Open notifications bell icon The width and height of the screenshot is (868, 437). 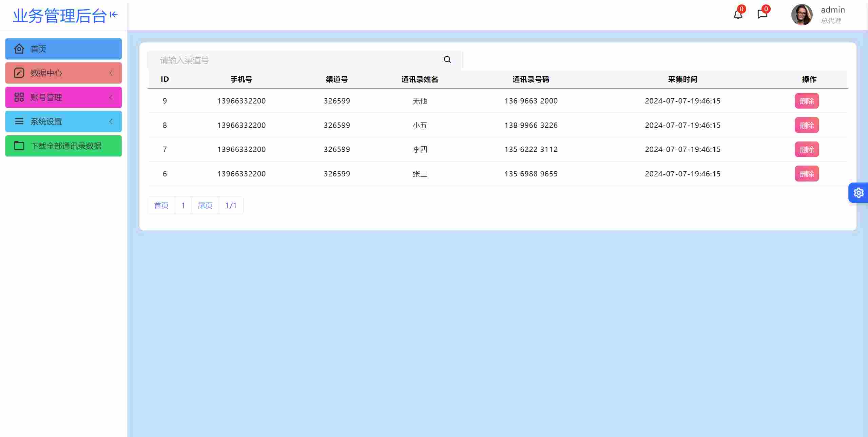point(738,15)
